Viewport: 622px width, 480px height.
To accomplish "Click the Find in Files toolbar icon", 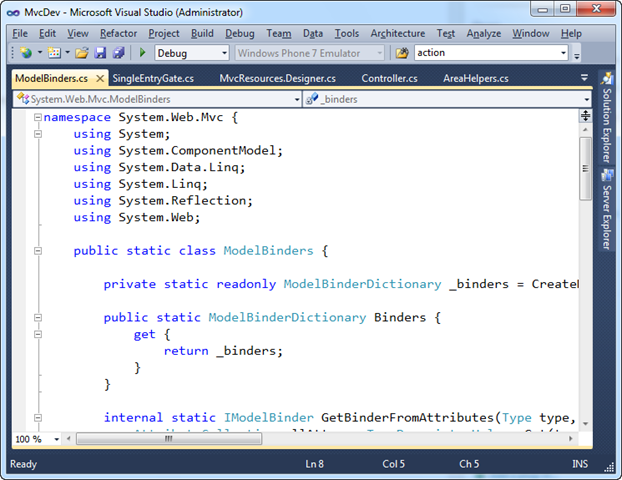I will pyautogui.click(x=402, y=53).
